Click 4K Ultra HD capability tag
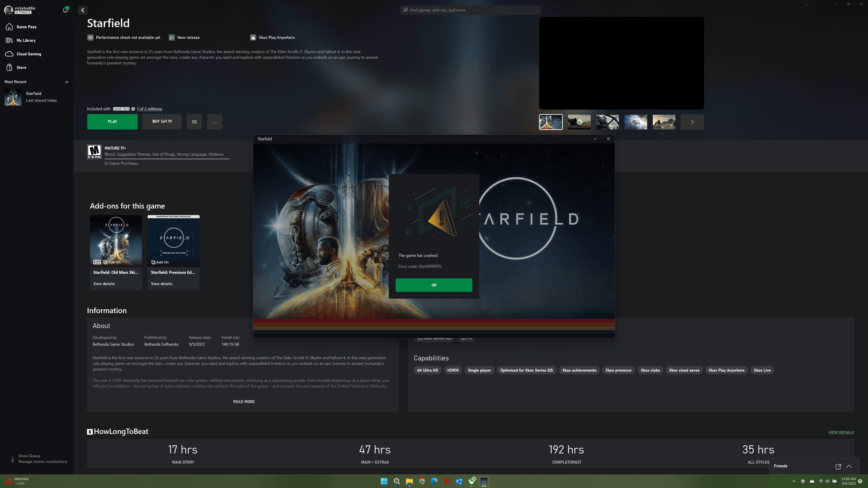 click(x=428, y=370)
